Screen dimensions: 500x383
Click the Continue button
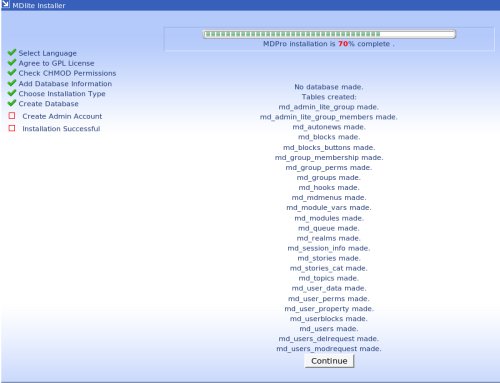329,361
